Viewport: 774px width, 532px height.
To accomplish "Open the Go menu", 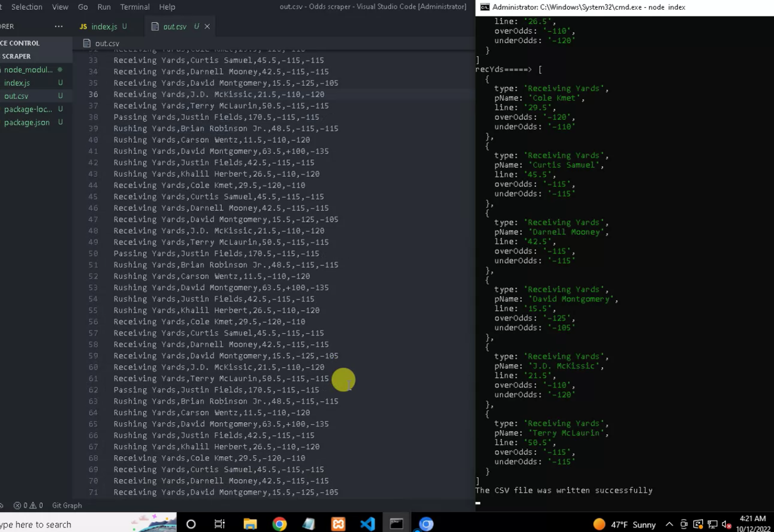I will point(83,7).
